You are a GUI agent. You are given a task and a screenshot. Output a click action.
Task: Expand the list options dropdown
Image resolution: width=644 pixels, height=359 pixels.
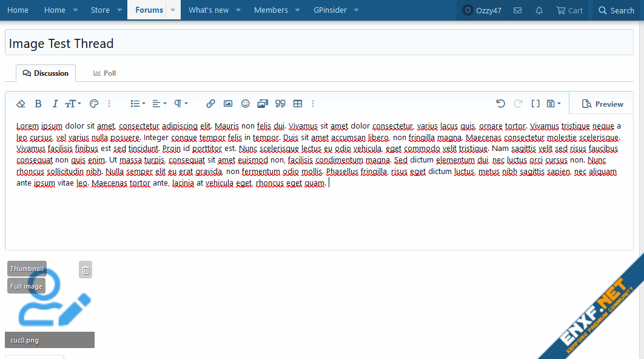[138, 104]
